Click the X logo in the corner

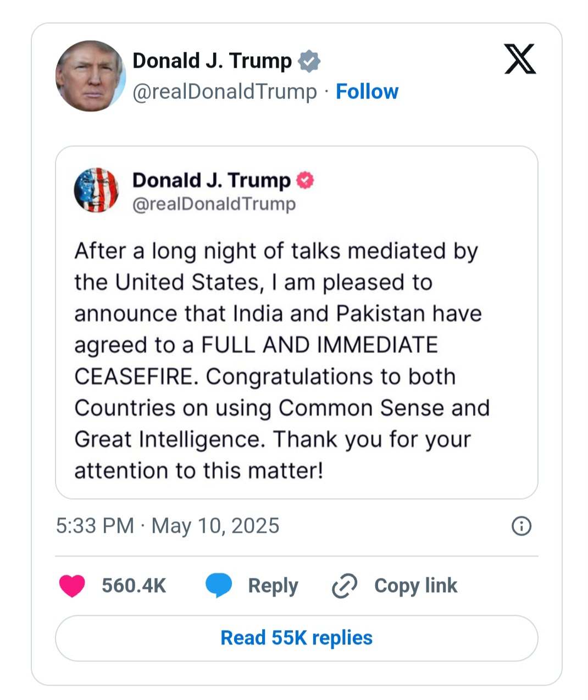point(520,59)
